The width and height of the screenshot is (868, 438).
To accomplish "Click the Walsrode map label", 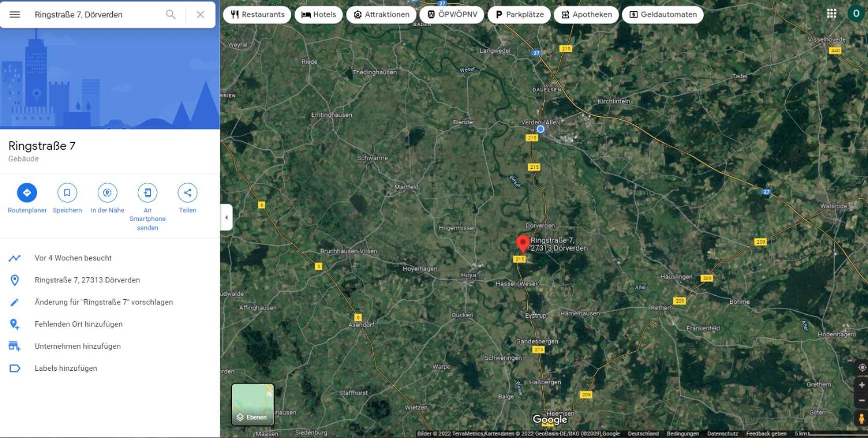I will pos(833,206).
